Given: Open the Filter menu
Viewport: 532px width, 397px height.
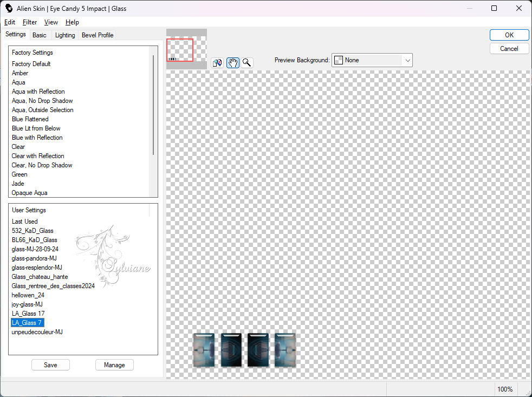Looking at the screenshot, I should 29,22.
